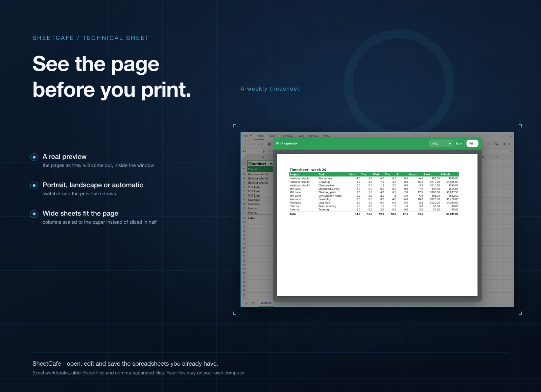Click 'Riverside' cell in sheet row 9

tap(260, 200)
